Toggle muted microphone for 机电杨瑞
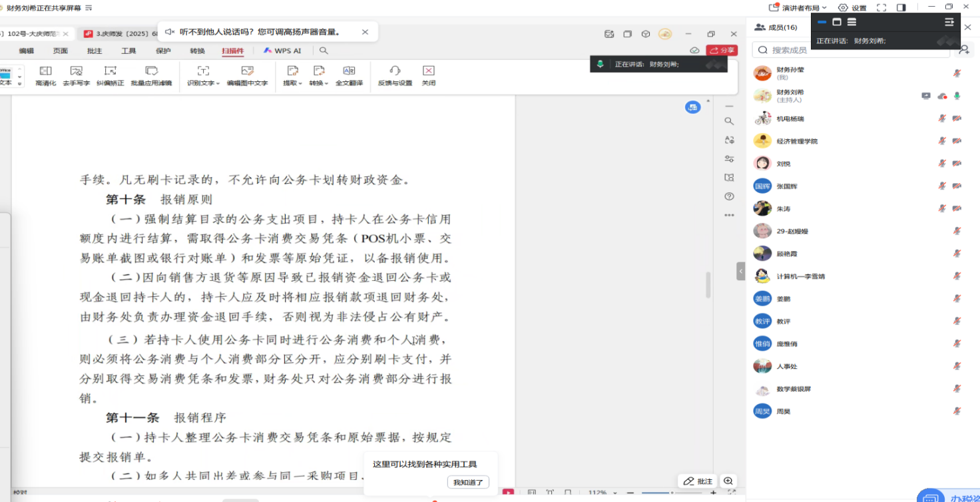The width and height of the screenshot is (980, 502). tap(942, 119)
